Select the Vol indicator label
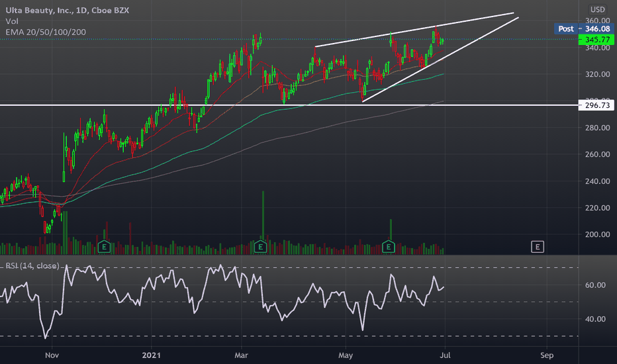617x364 pixels. pyautogui.click(x=12, y=21)
